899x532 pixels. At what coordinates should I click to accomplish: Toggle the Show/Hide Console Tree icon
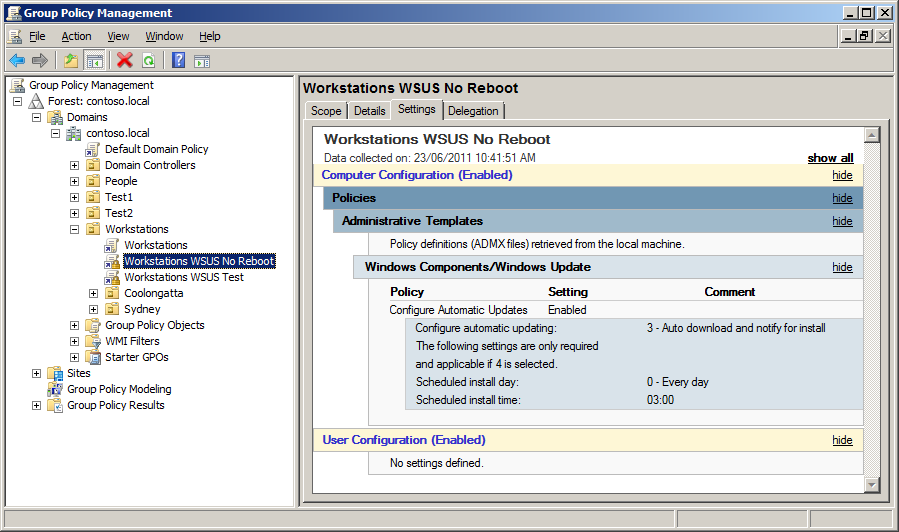[95, 60]
